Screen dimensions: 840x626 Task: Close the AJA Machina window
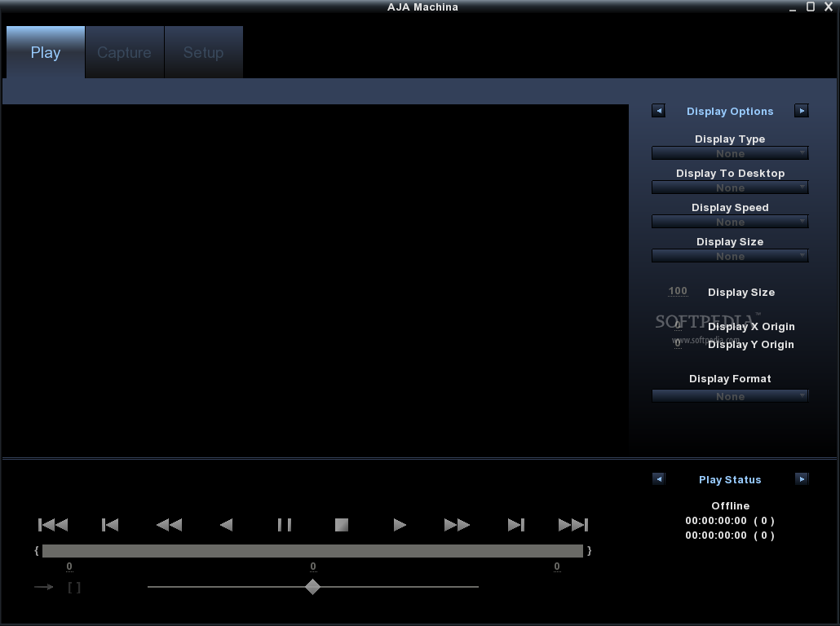[829, 7]
